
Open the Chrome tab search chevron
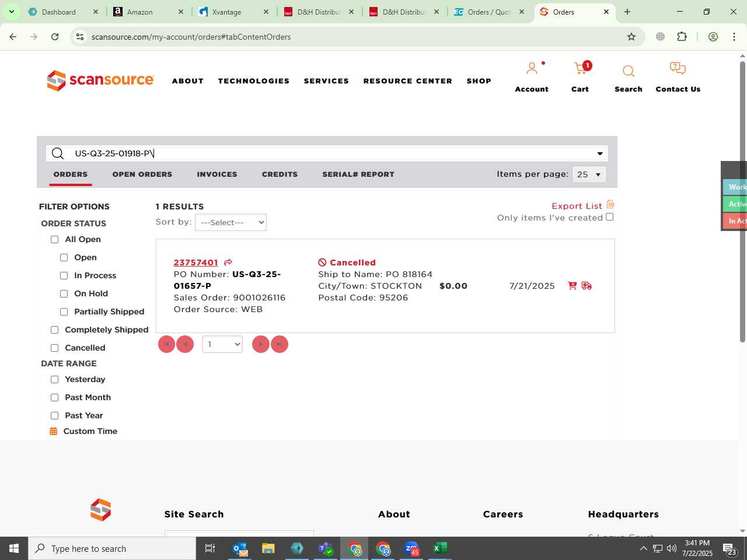[11, 12]
